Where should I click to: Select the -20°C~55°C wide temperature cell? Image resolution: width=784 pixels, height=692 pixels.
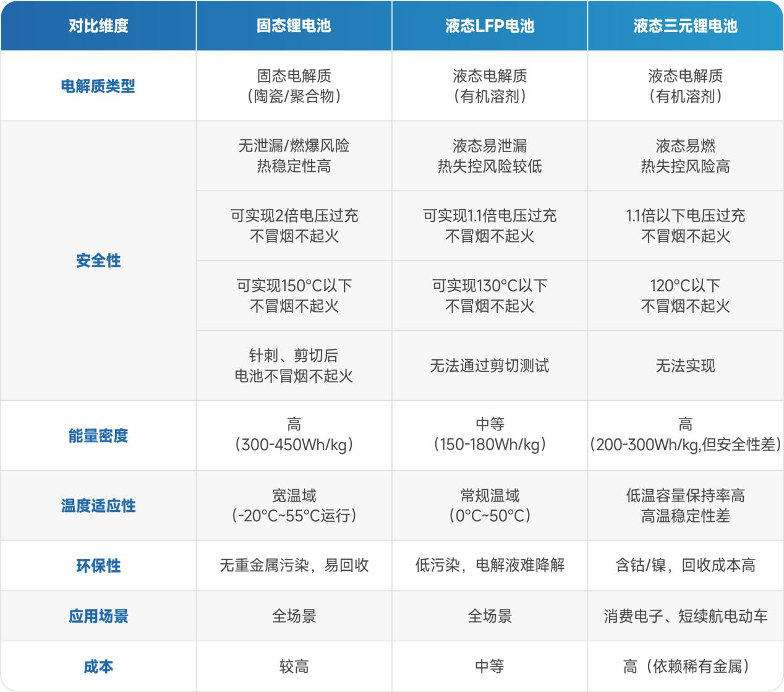[x=294, y=506]
